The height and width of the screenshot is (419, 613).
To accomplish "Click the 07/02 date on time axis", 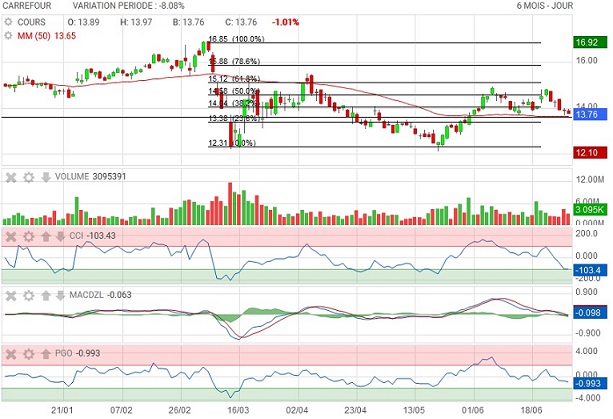I will pyautogui.click(x=121, y=410).
